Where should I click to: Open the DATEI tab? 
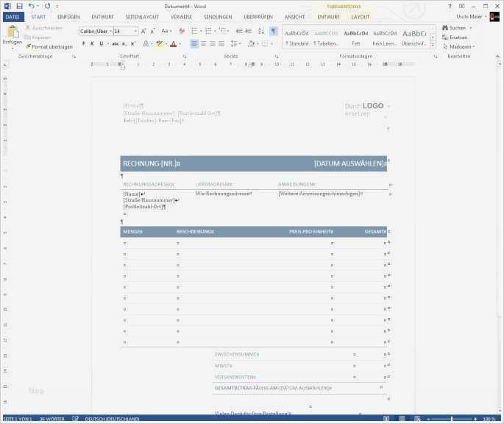[x=13, y=17]
